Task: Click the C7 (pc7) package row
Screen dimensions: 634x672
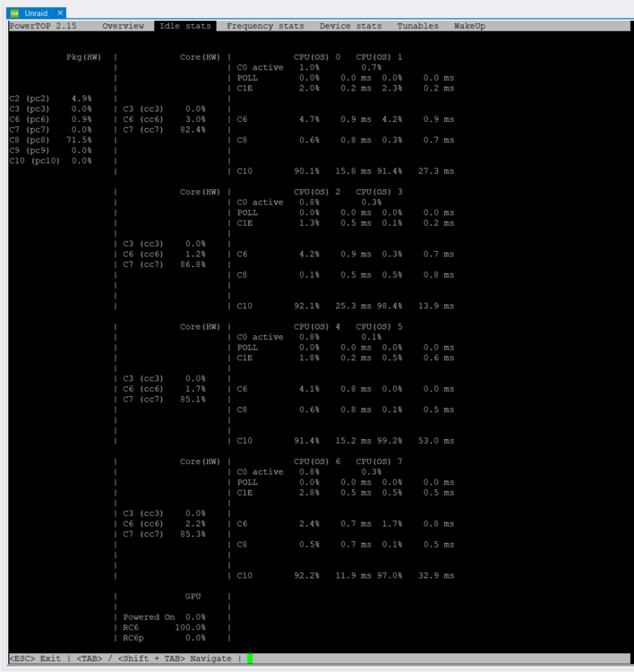Action: pos(50,129)
